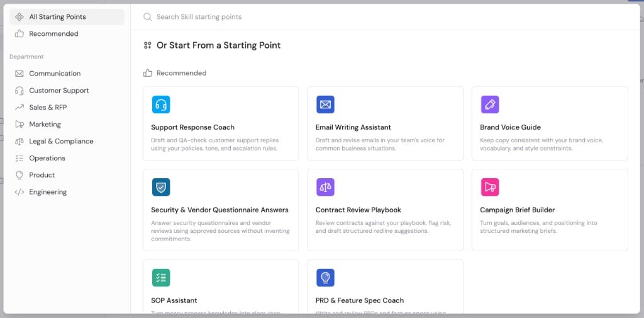Click the Department sidebar label
The height and width of the screenshot is (318, 644).
[x=26, y=57]
